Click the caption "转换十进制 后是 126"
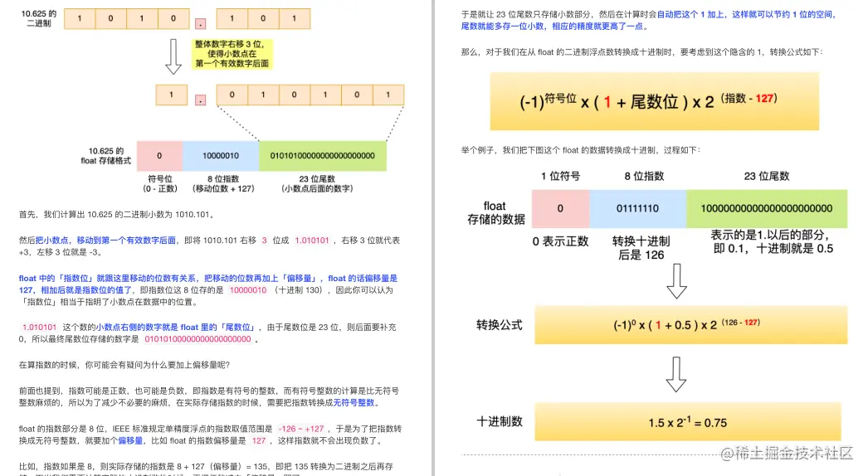The height and width of the screenshot is (476, 868). [x=641, y=248]
